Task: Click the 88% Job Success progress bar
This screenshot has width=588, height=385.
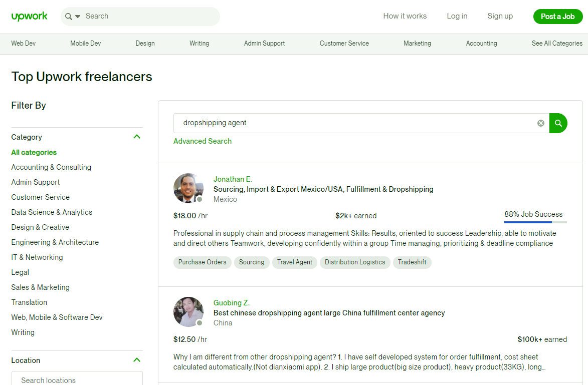Action: click(535, 222)
